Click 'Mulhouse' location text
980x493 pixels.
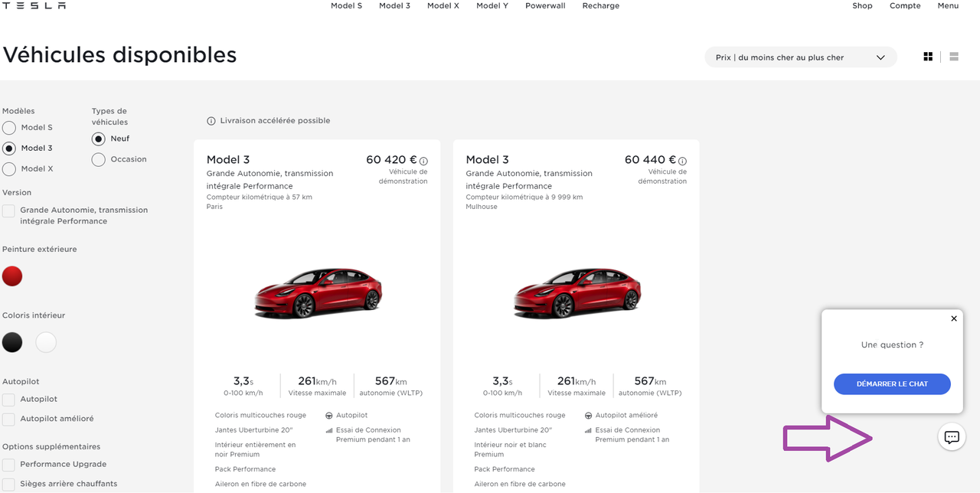482,207
